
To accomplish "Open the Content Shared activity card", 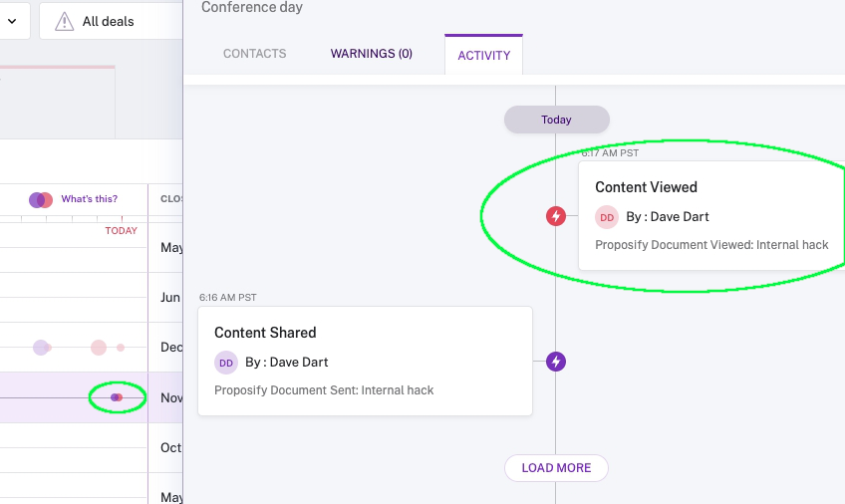I will click(365, 361).
